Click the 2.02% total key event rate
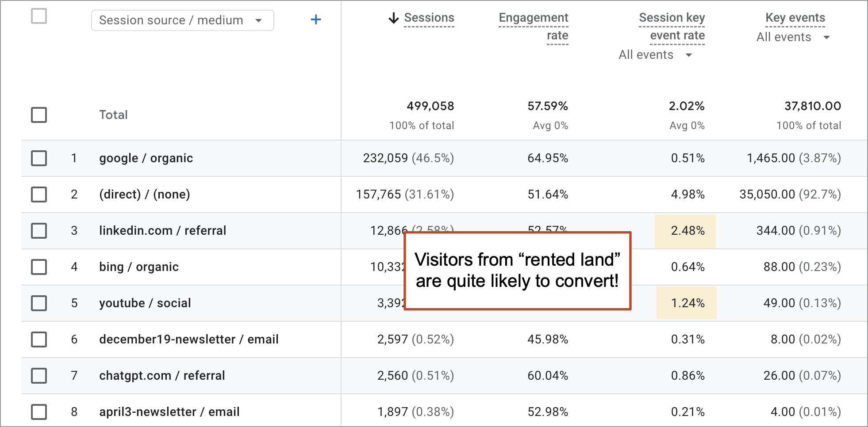This screenshot has height=427, width=868. 687,106
